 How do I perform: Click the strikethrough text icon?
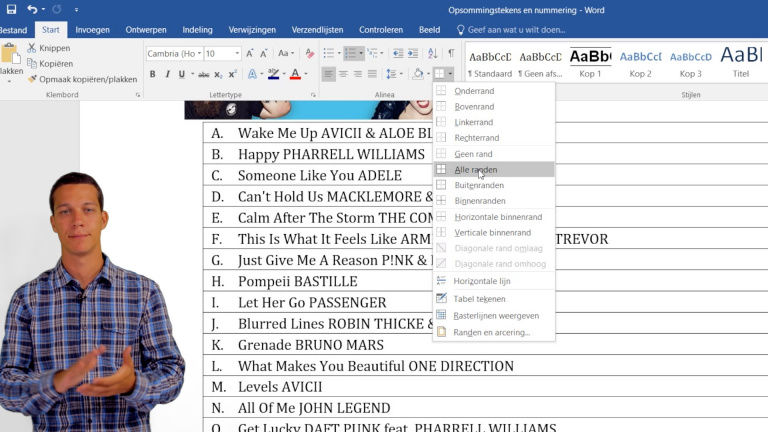pos(204,74)
